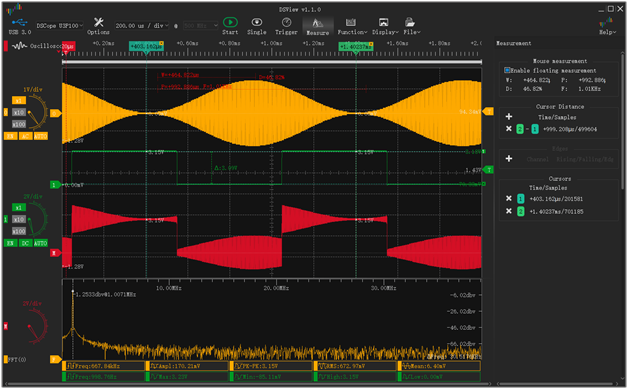
Task: Select x100 probe for green channel 1
Action: (18, 231)
